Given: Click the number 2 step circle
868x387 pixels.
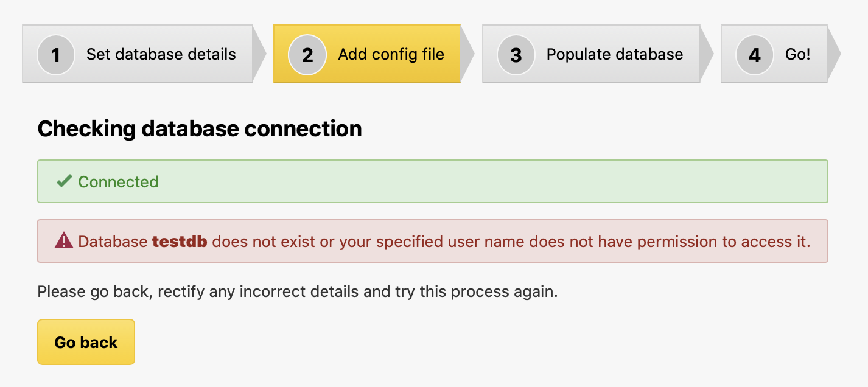Looking at the screenshot, I should (x=307, y=55).
